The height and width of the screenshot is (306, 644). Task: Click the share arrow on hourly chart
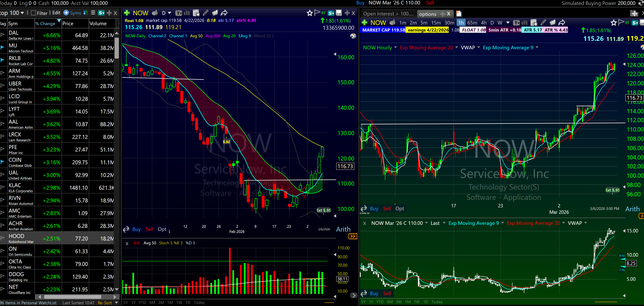click(562, 23)
